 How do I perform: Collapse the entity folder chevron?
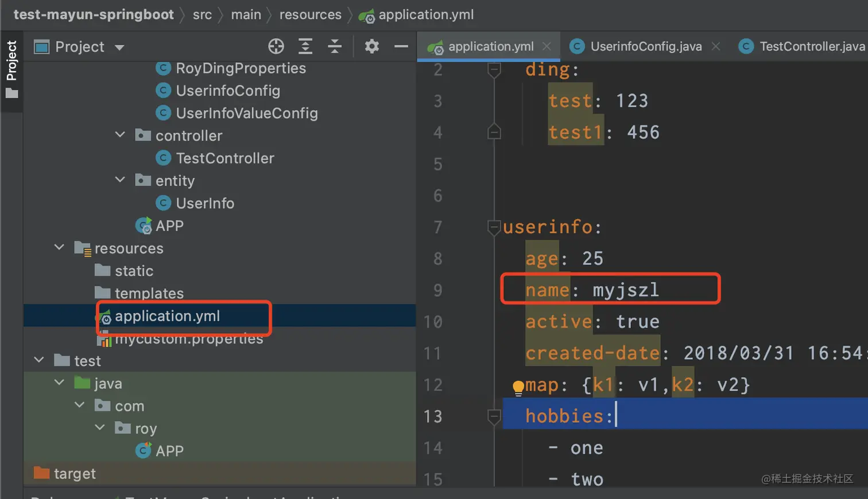point(120,180)
